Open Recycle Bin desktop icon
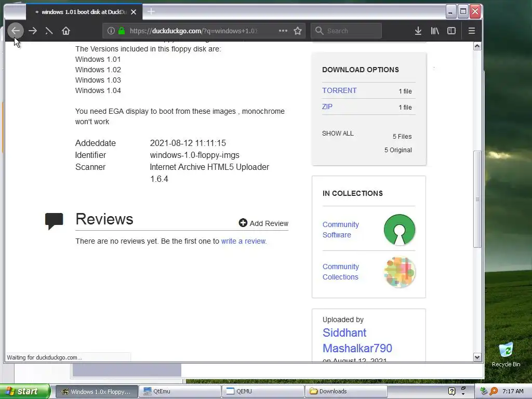Image resolution: width=532 pixels, height=399 pixels. (x=506, y=354)
